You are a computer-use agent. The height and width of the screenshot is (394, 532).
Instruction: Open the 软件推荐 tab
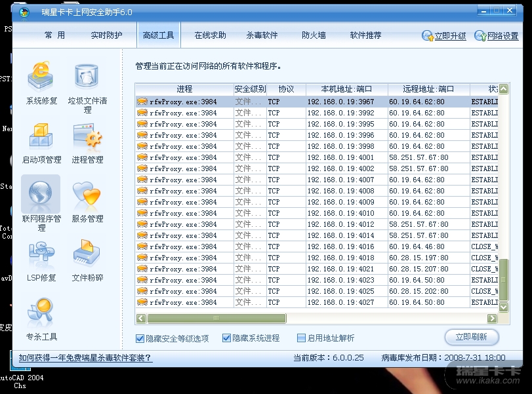(x=366, y=35)
